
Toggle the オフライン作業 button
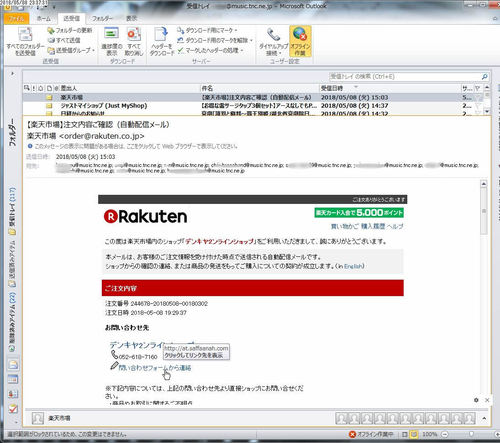pos(300,42)
